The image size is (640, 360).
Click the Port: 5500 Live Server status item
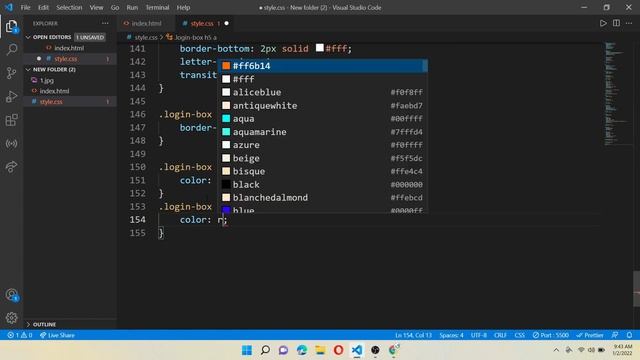pos(551,335)
